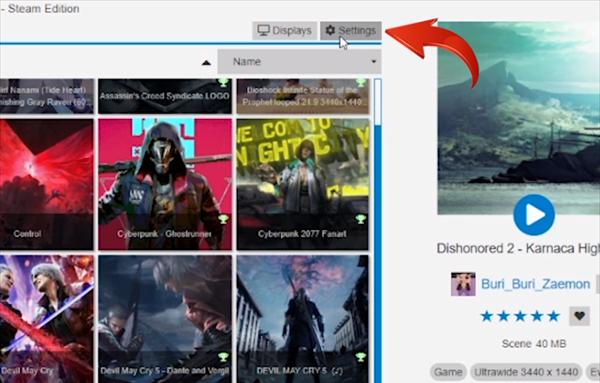This screenshot has height=383, width=600.
Task: Click Ultrawide 3440 x 1440 tag
Action: point(526,372)
